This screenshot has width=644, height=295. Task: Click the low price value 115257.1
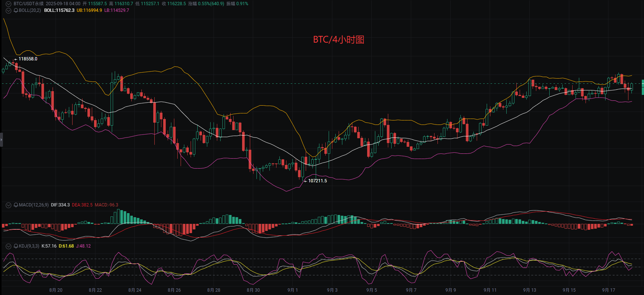point(150,4)
